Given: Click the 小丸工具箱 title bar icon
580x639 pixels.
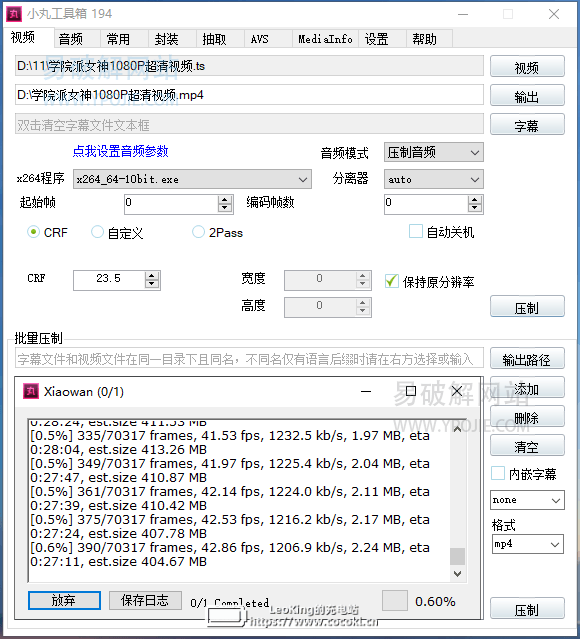Looking at the screenshot, I should coord(14,14).
